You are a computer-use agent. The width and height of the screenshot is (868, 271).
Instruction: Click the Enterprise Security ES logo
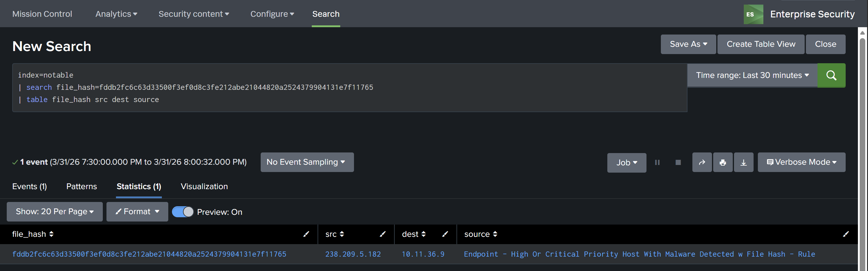754,14
